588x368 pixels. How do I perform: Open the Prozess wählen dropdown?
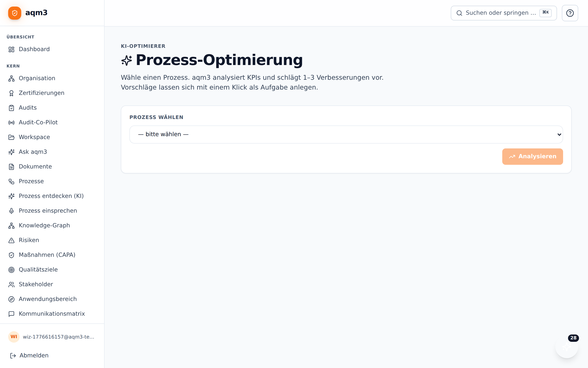[x=346, y=134]
